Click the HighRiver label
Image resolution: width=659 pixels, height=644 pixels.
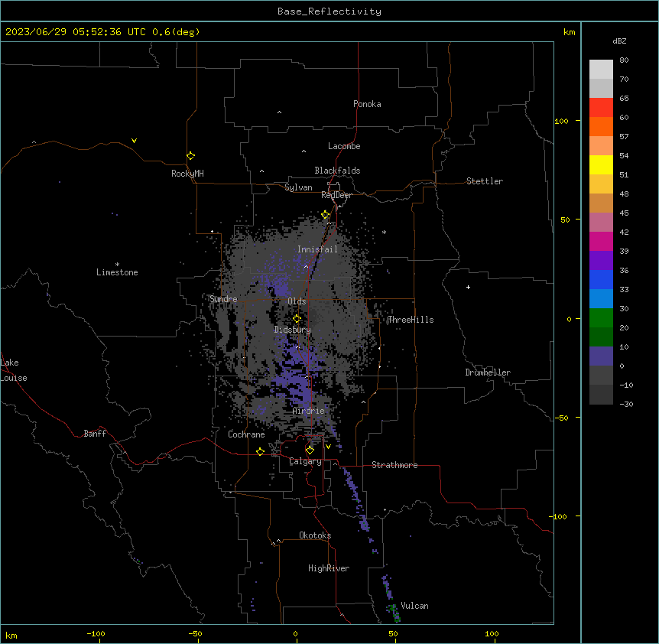(x=329, y=568)
